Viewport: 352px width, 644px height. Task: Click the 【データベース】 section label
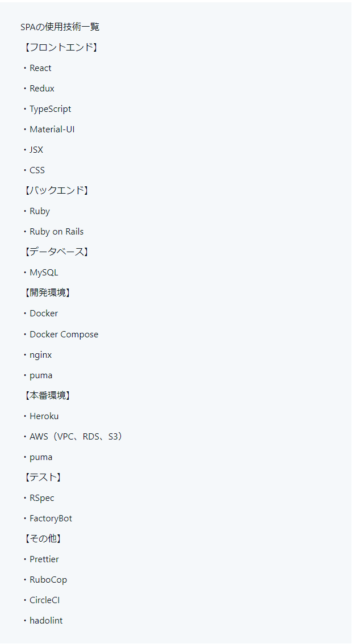pyautogui.click(x=56, y=252)
